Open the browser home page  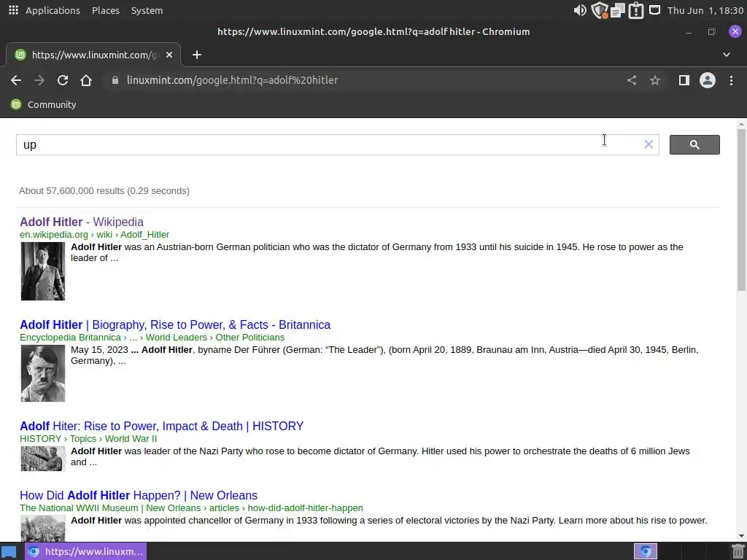tap(86, 80)
